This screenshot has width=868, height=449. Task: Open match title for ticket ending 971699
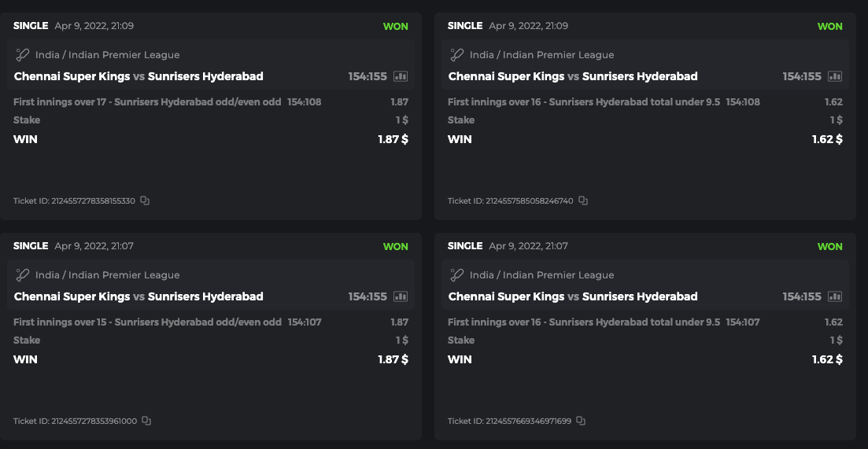(573, 296)
